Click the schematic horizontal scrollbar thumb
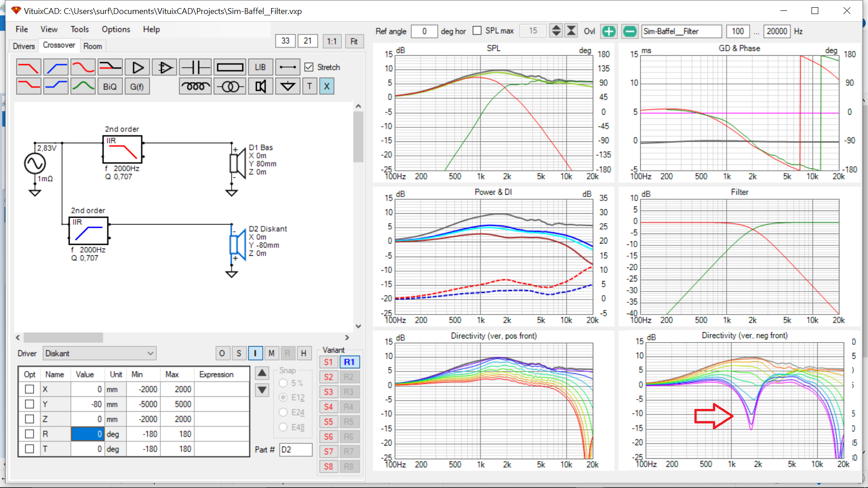Viewport: 868px width, 488px height. coord(63,338)
